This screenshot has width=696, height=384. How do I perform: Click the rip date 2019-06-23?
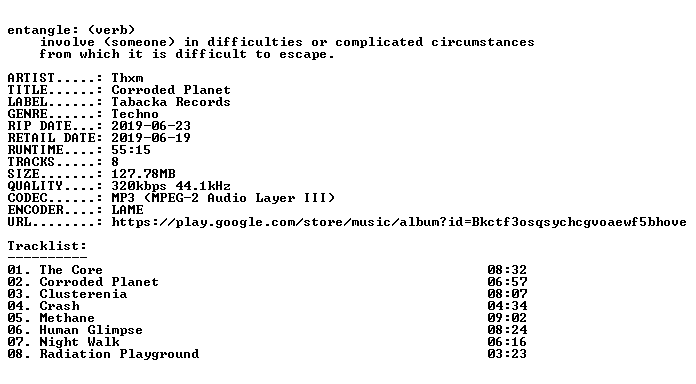click(x=151, y=126)
